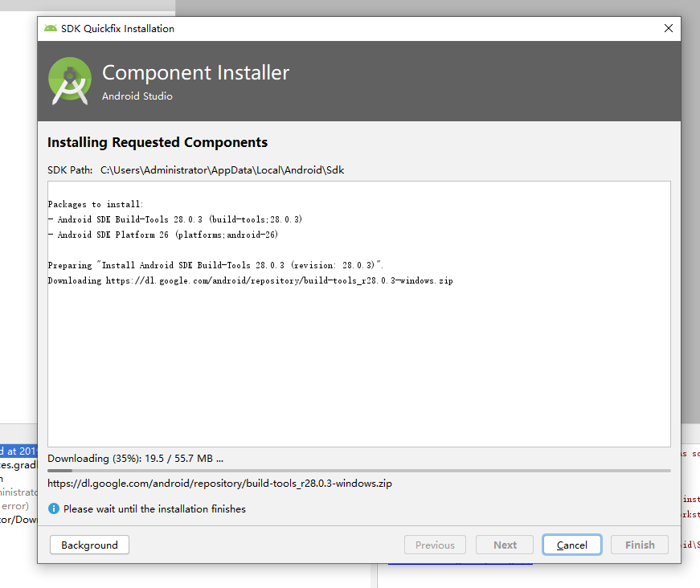This screenshot has height=588, width=700.
Task: Click the blue info icon
Action: point(54,508)
